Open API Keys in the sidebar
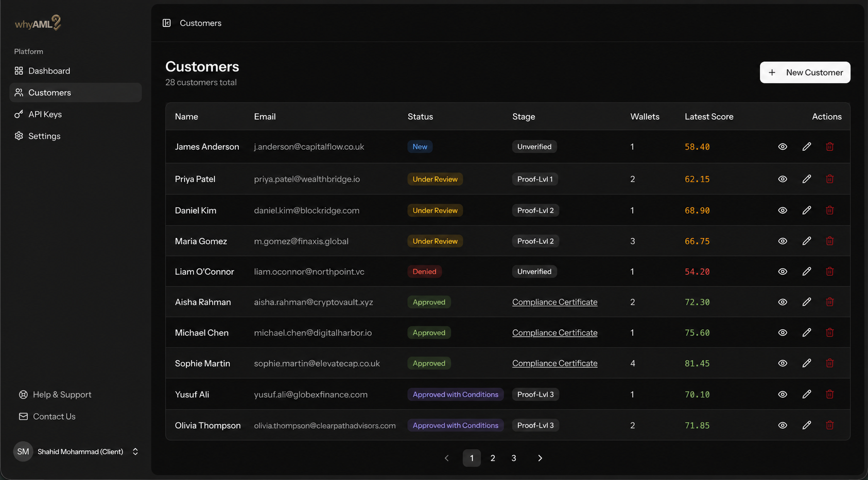 (75, 114)
